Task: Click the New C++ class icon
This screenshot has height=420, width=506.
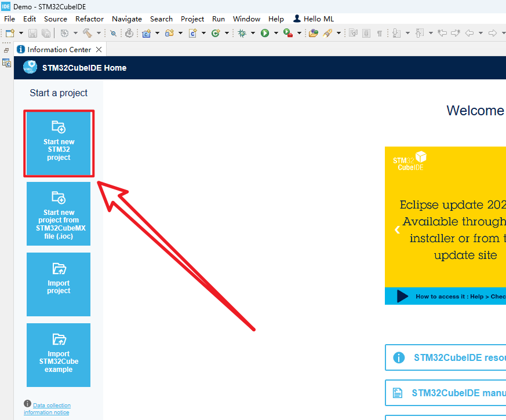Action: coord(216,33)
